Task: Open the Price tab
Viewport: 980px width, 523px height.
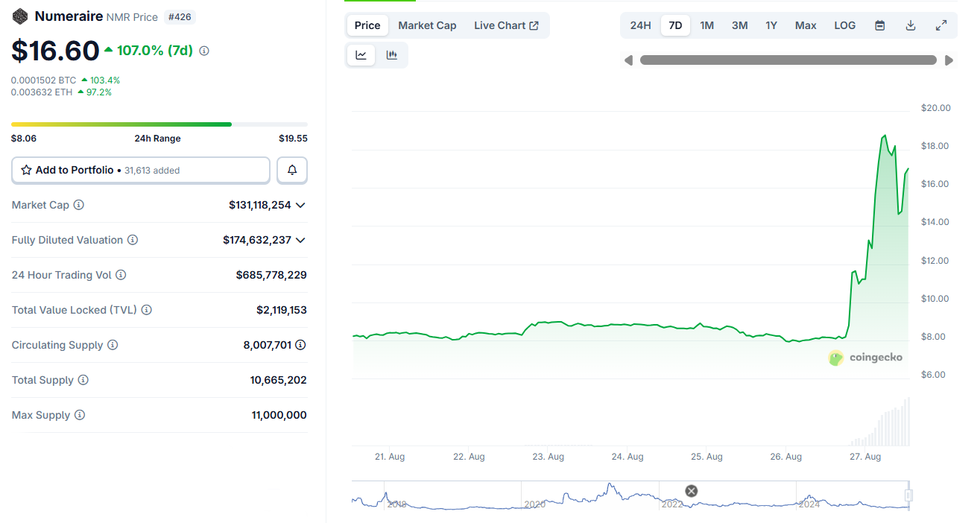Action: pos(367,25)
